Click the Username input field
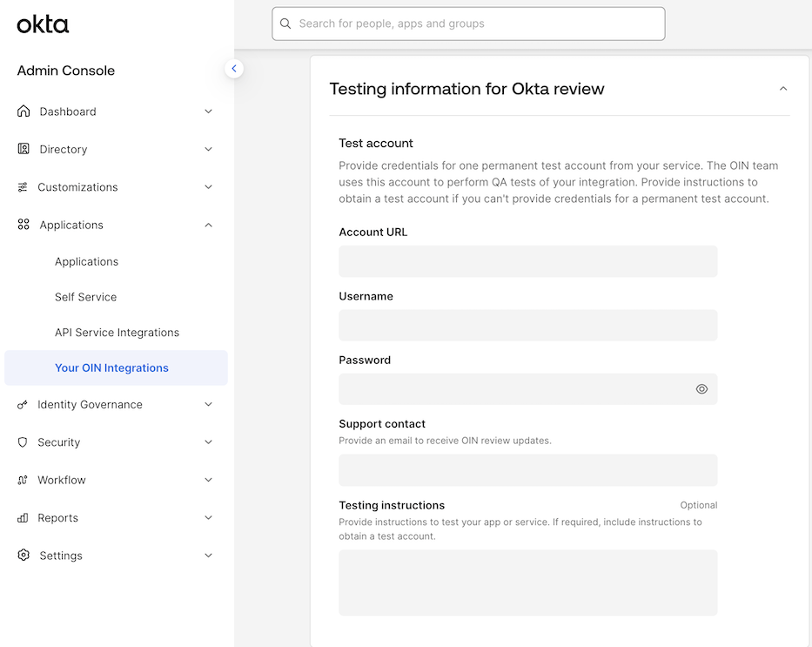This screenshot has width=812, height=647. pos(528,326)
